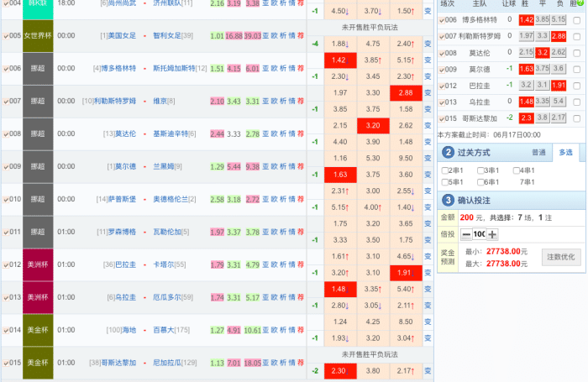Open 析 analysis for match 007
588x382 pixels.
pos(283,101)
